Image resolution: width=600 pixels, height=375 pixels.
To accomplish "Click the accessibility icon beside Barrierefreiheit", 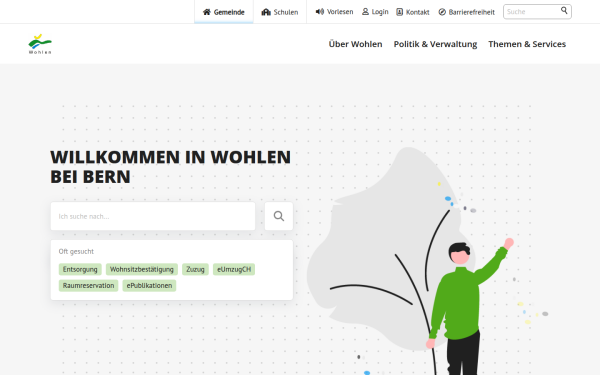I will click(442, 12).
